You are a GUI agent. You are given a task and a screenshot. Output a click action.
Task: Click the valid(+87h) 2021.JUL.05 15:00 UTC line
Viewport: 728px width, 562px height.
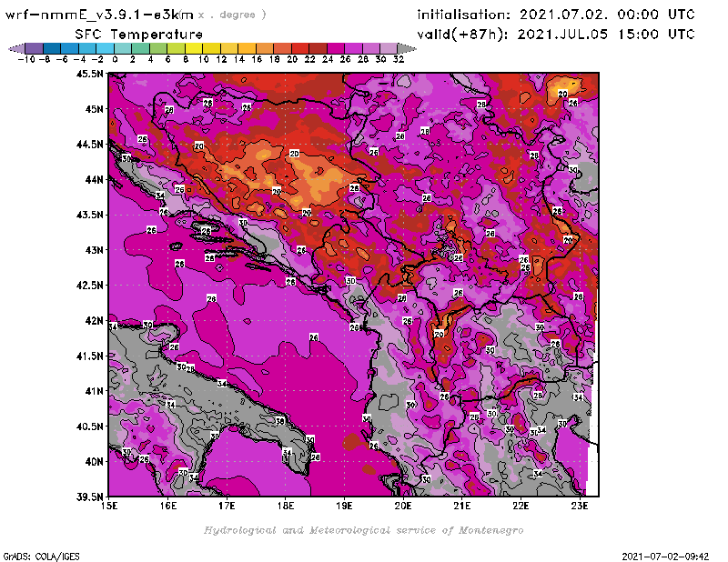[556, 35]
